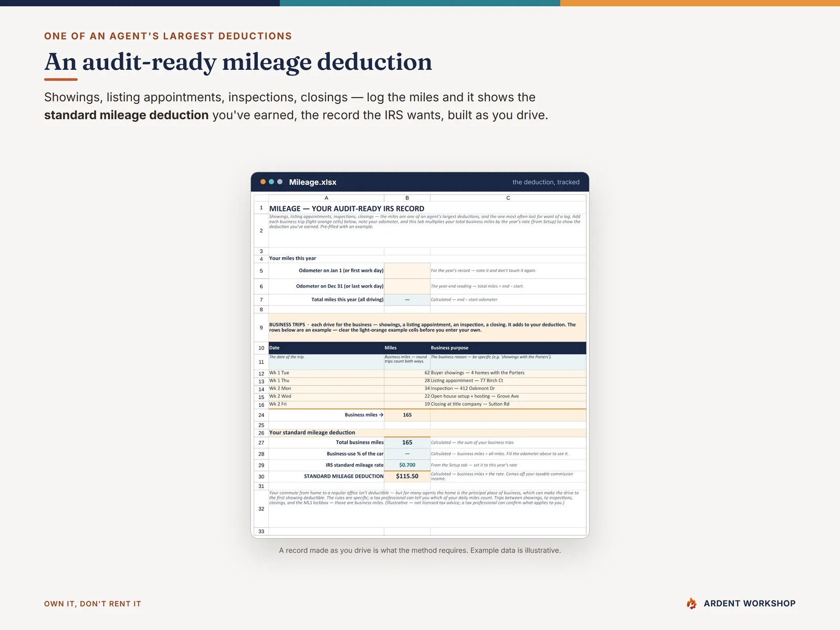Select the 'Wk 1 Tue' date cell
840x630 pixels.
point(326,373)
